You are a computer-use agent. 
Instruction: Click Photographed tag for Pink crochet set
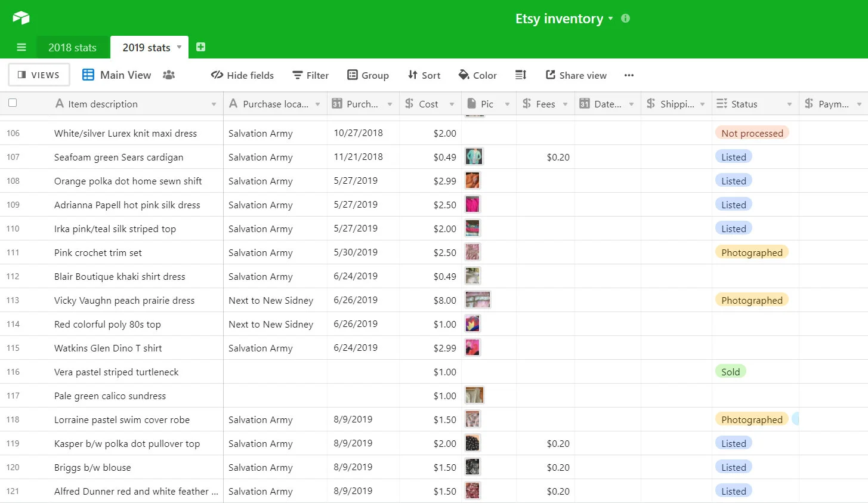pyautogui.click(x=752, y=252)
